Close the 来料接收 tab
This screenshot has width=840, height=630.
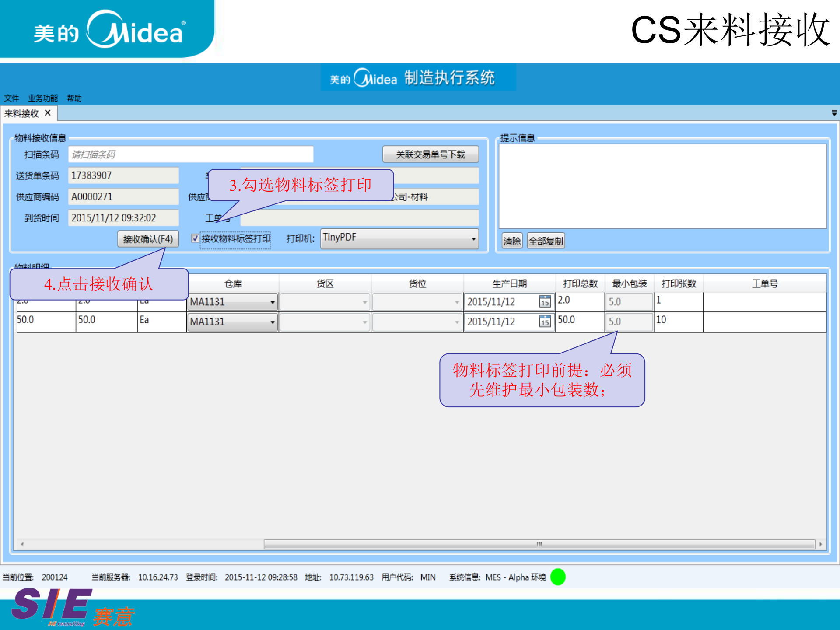[x=48, y=113]
